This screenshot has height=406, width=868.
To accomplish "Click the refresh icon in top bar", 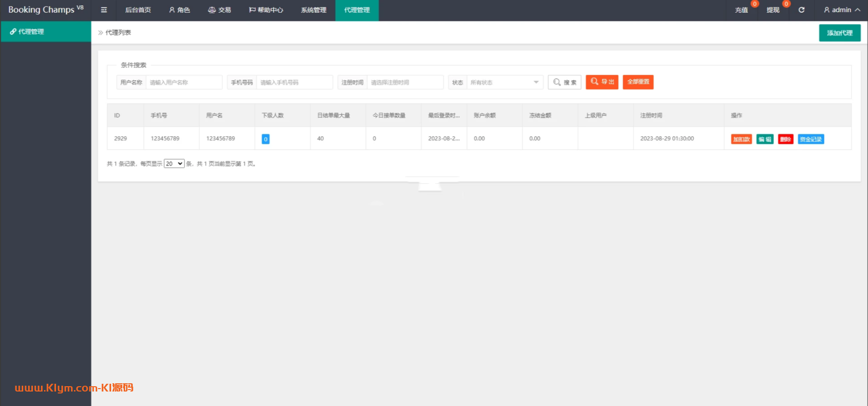I will tap(801, 10).
